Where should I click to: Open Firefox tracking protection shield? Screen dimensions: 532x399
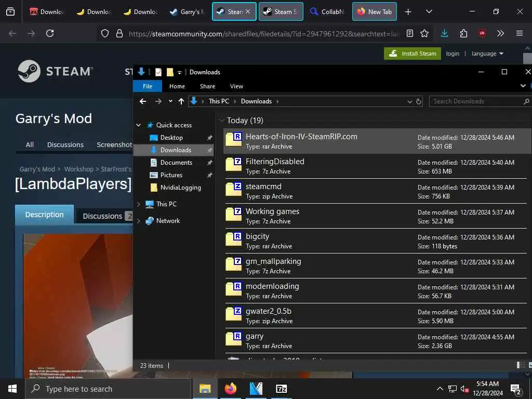click(105, 33)
